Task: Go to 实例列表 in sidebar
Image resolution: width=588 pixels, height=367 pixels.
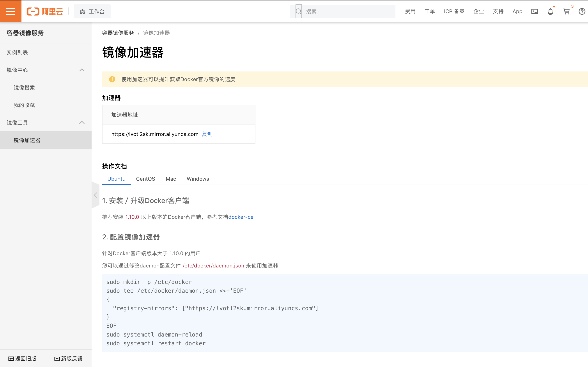Action: (17, 52)
